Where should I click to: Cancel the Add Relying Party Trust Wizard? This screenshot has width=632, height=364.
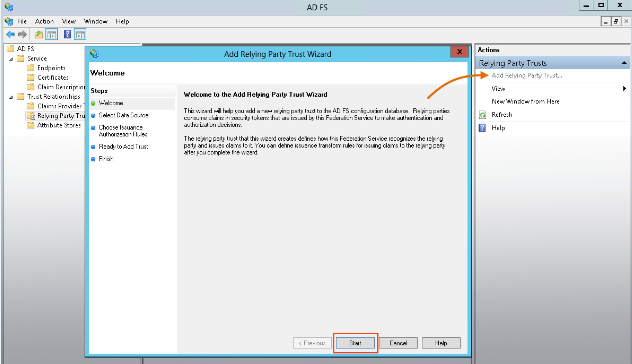[x=398, y=343]
